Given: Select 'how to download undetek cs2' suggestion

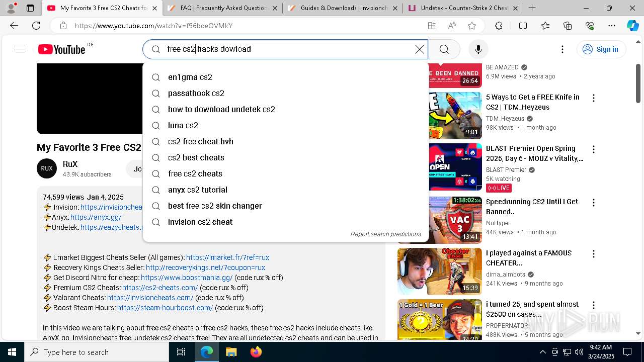Looking at the screenshot, I should click(286, 109).
